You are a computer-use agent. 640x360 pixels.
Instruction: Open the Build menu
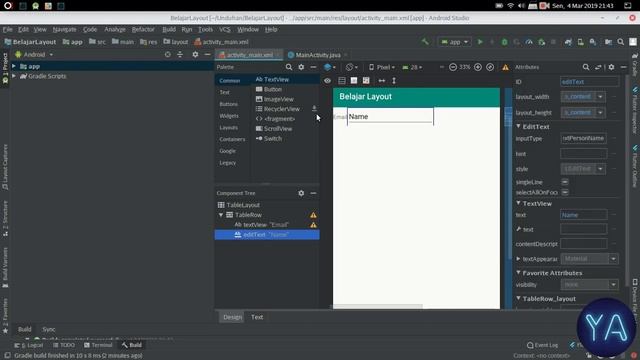[x=169, y=29]
